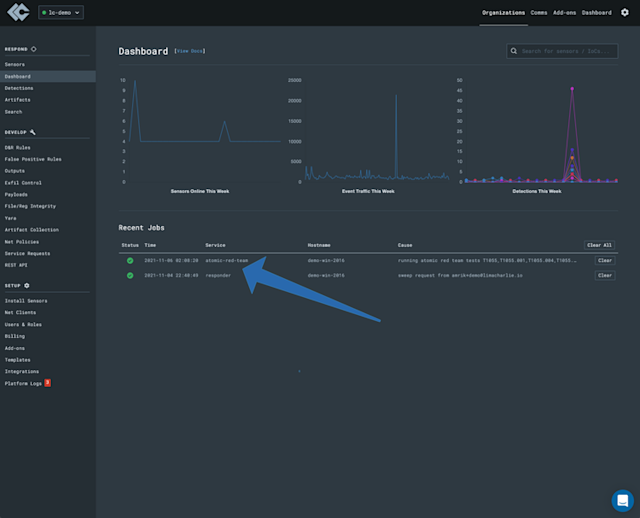The width and height of the screenshot is (640, 518).
Task: Open the chat support bubble icon
Action: click(x=622, y=500)
